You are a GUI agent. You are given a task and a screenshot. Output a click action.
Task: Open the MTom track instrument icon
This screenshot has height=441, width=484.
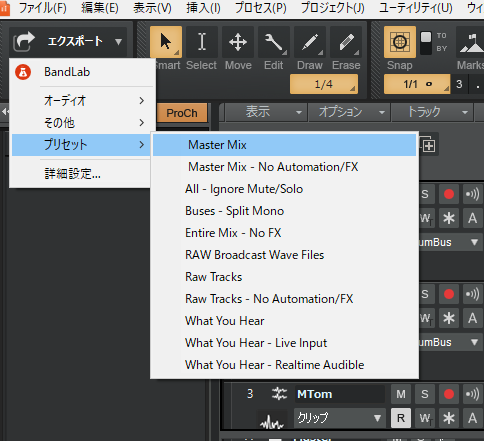point(279,394)
